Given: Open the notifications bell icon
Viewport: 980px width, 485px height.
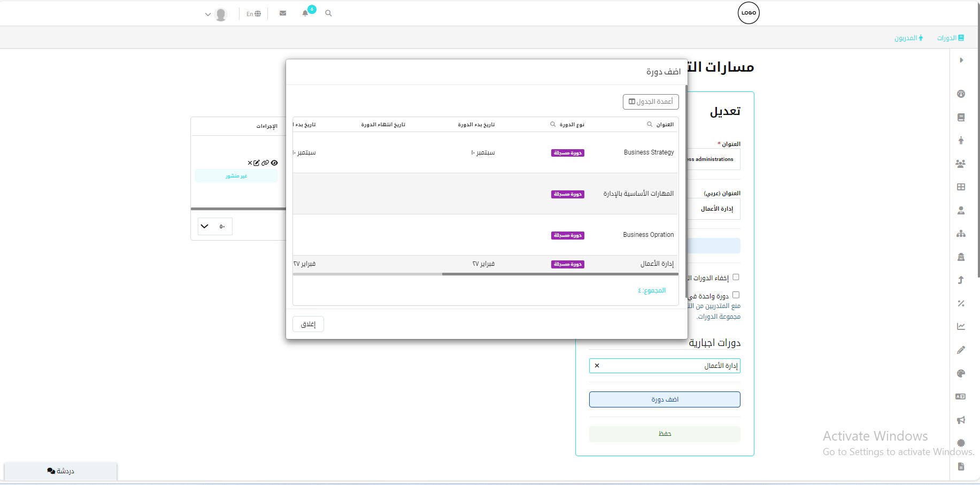Looking at the screenshot, I should 305,13.
